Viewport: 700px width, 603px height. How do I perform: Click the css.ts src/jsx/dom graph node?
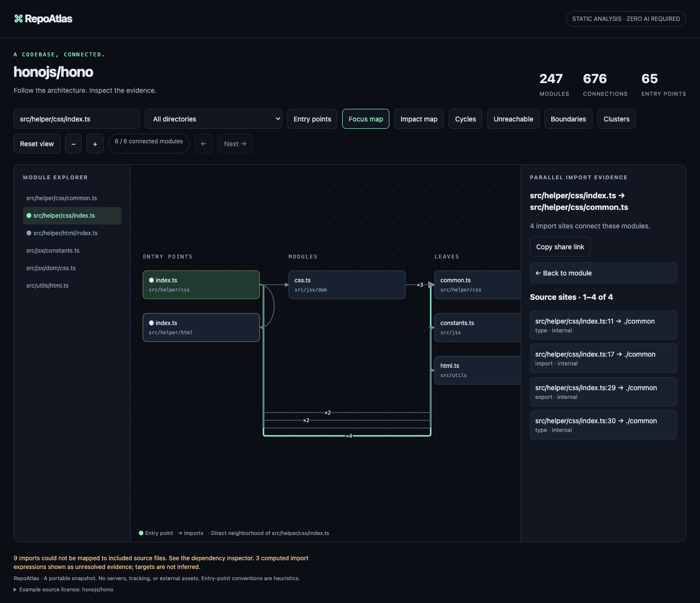click(347, 285)
